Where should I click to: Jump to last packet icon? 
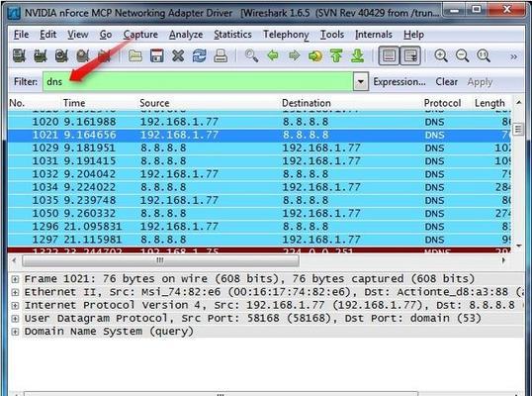[358, 55]
